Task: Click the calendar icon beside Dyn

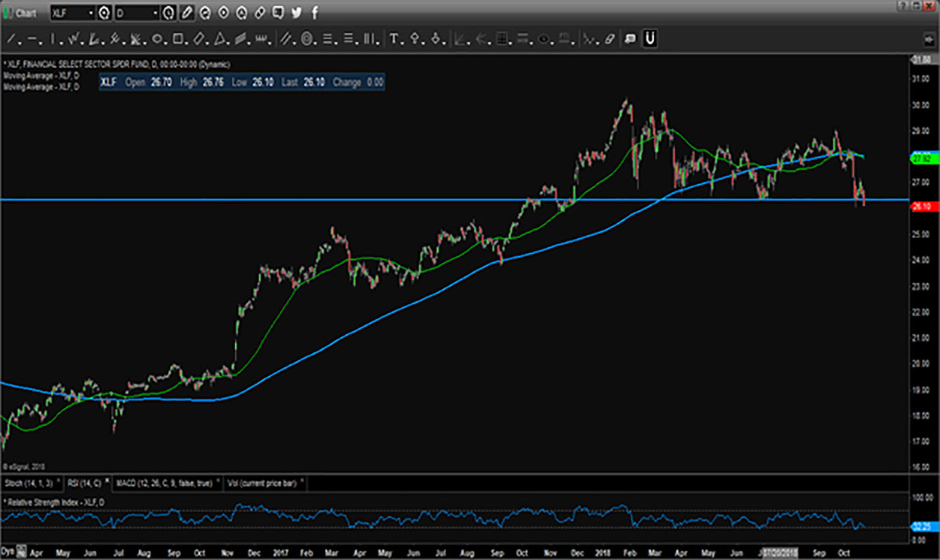Action: point(20,552)
